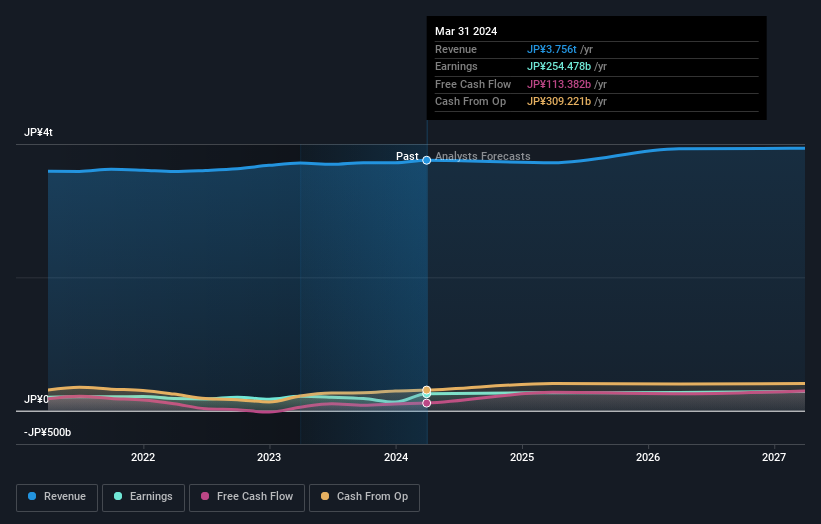
Task: Click the Free Cash Flow label in the tooltip
Action: (x=473, y=84)
